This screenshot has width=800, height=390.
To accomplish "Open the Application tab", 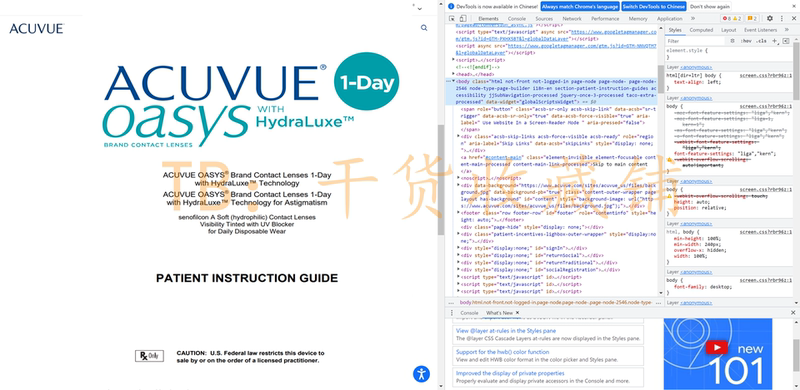I will click(x=669, y=19).
